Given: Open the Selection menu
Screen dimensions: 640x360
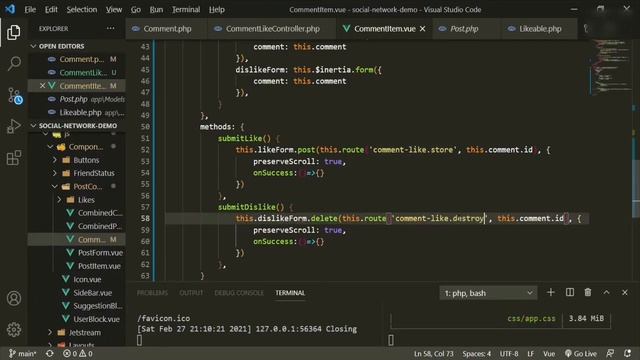Looking at the screenshot, I should pos(82,9).
